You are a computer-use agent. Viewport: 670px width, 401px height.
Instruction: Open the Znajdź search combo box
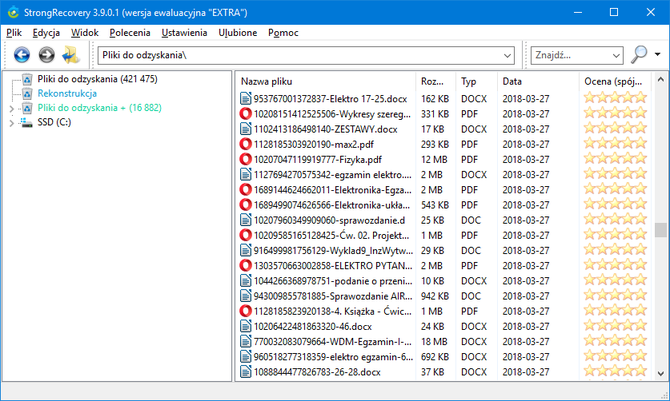pos(577,55)
